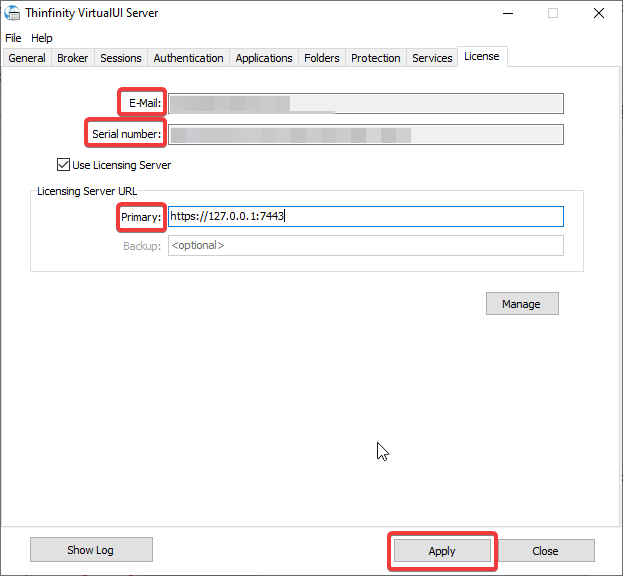The image size is (623, 576).
Task: Open the File menu
Action: click(x=13, y=38)
